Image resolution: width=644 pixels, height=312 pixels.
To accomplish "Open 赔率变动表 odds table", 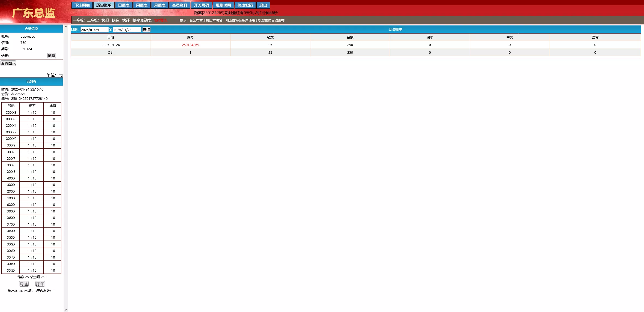I will tap(142, 20).
